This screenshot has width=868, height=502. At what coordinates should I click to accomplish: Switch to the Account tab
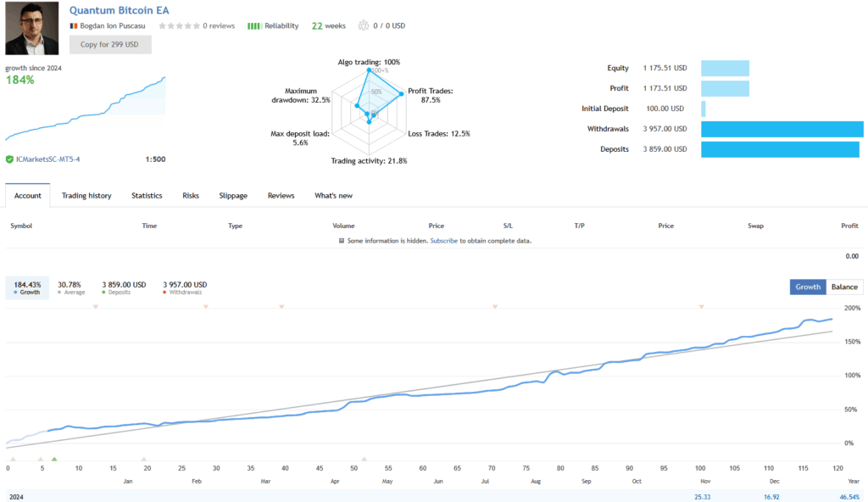(28, 196)
